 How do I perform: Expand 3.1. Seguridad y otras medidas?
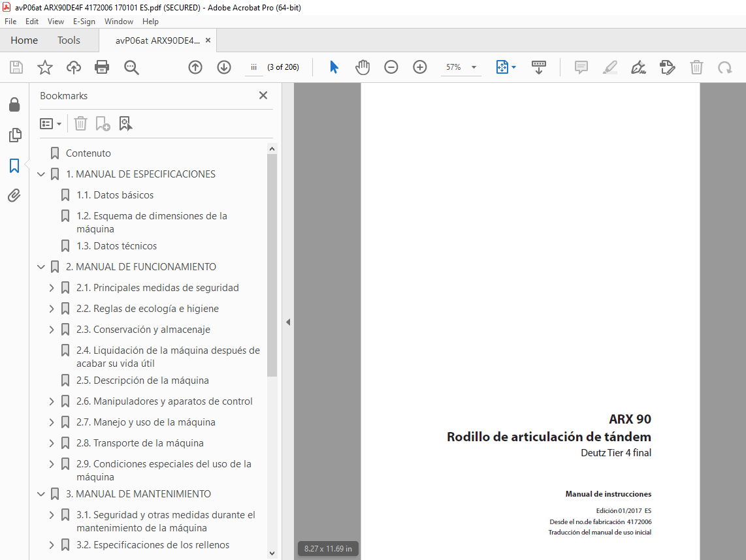(52, 515)
